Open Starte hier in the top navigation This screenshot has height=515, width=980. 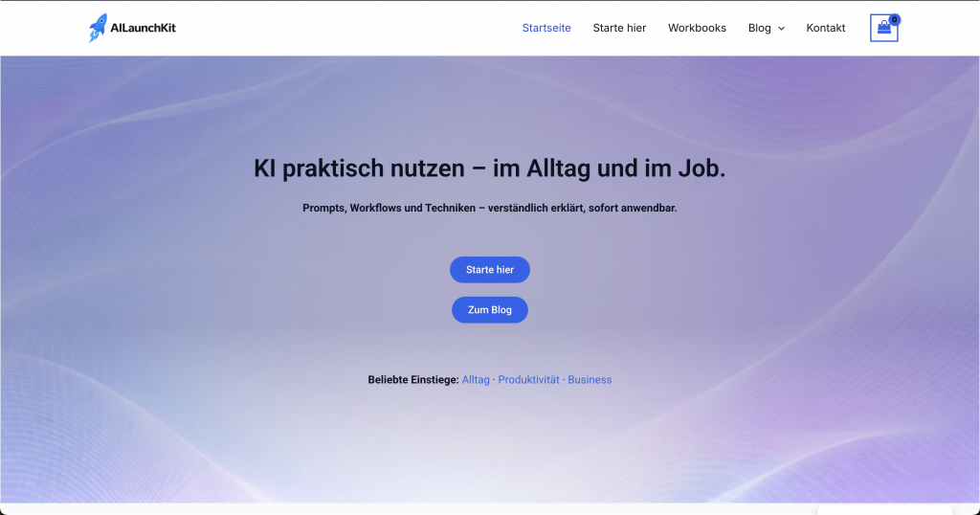[x=619, y=28]
